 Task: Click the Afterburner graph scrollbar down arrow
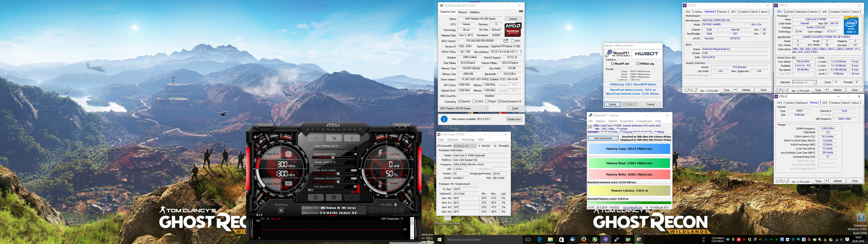(412, 237)
